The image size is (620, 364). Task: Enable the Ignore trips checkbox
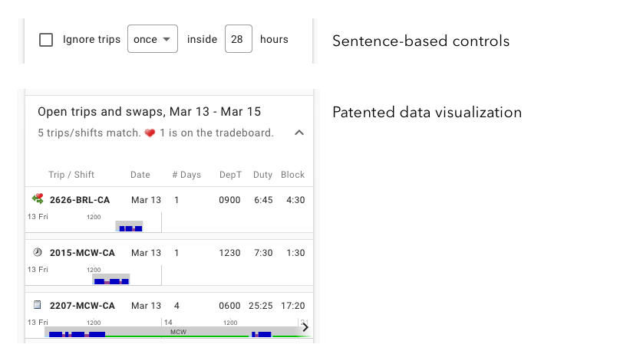click(x=46, y=40)
